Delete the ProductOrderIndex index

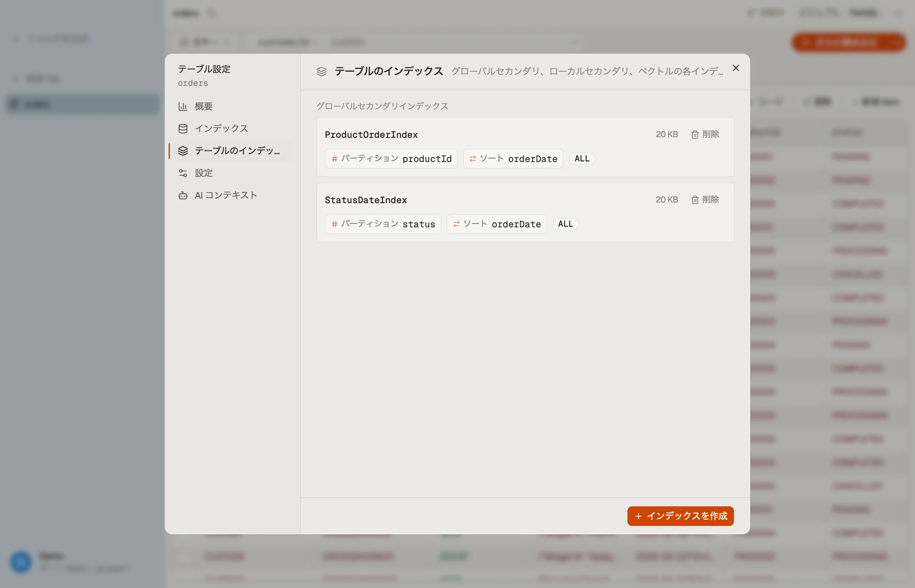[705, 134]
